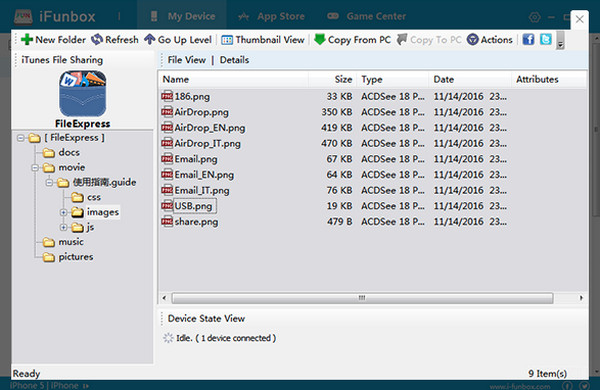Sort files by Size column header
Viewport: 600px width, 390px height.
[x=332, y=80]
